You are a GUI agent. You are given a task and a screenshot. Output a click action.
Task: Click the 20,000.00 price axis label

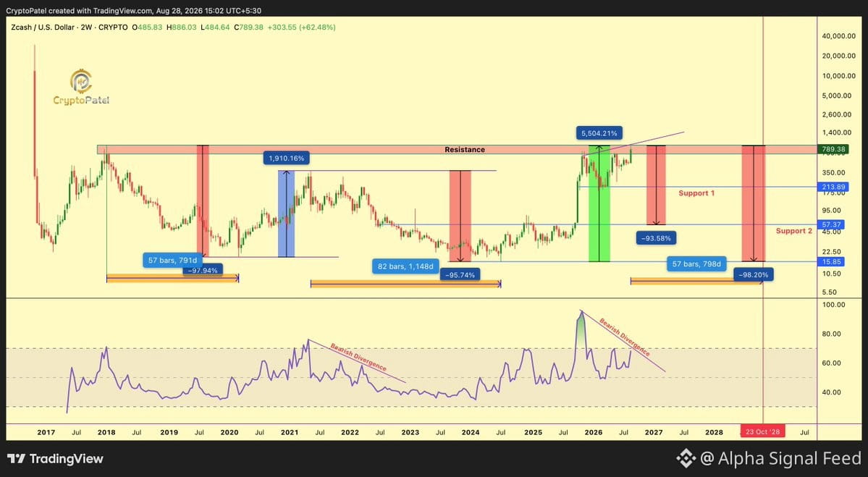tap(838, 56)
